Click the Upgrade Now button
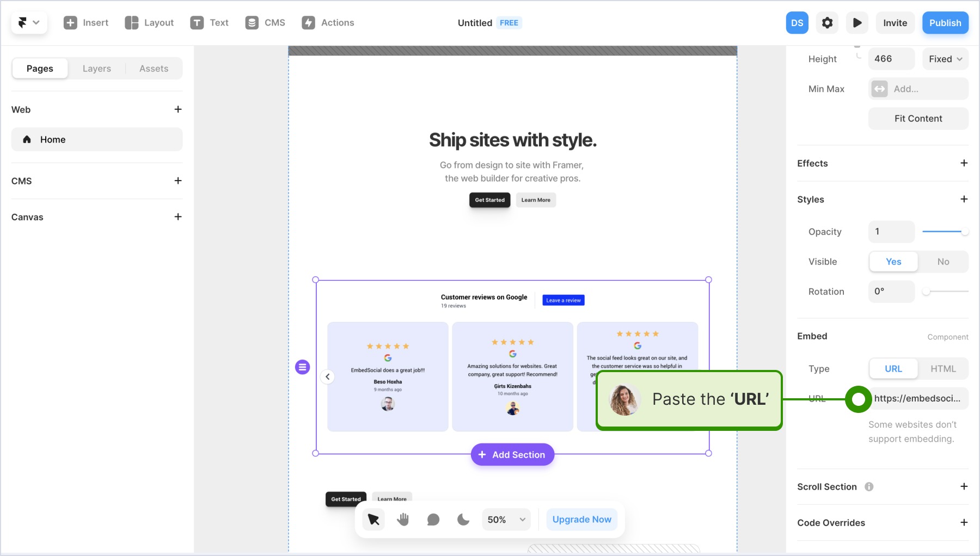 coord(581,520)
